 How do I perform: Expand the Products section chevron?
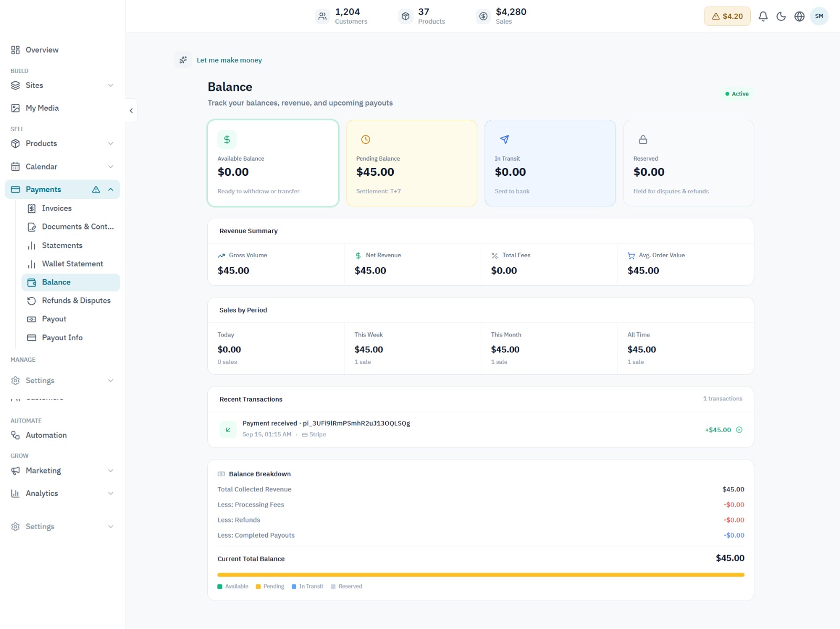[x=111, y=143]
